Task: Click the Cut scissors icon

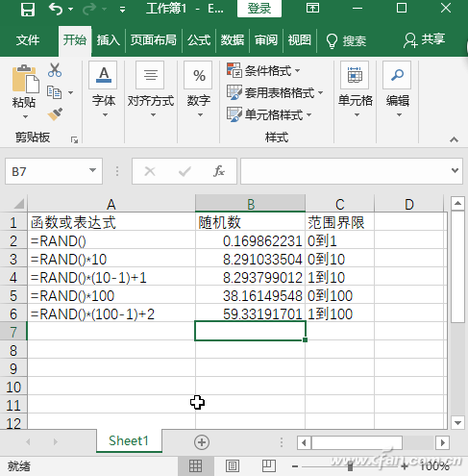Action: 55,70
